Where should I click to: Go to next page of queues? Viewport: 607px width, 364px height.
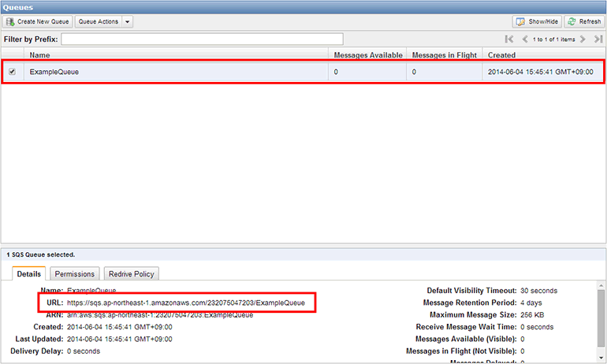[583, 39]
